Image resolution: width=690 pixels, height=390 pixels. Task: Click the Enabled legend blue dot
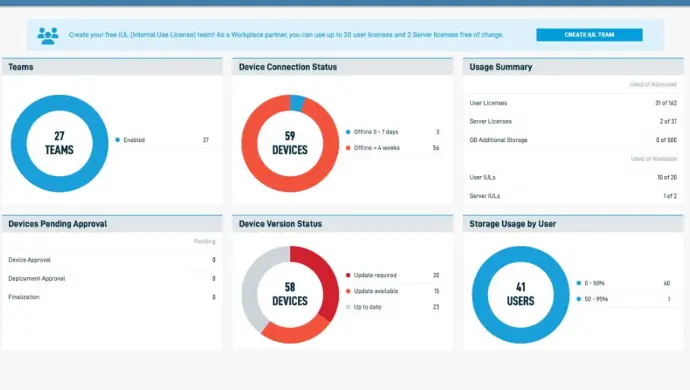(117, 140)
